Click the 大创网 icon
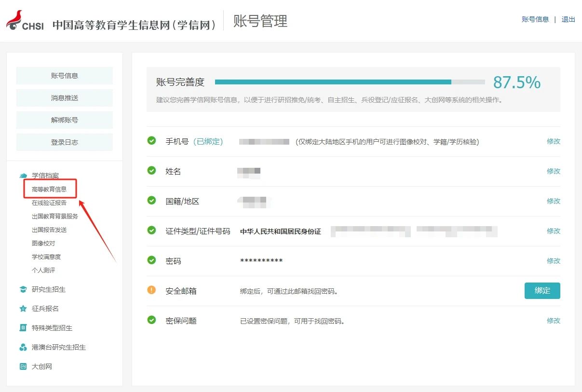Screen dimensions: 582x392 click(23, 367)
